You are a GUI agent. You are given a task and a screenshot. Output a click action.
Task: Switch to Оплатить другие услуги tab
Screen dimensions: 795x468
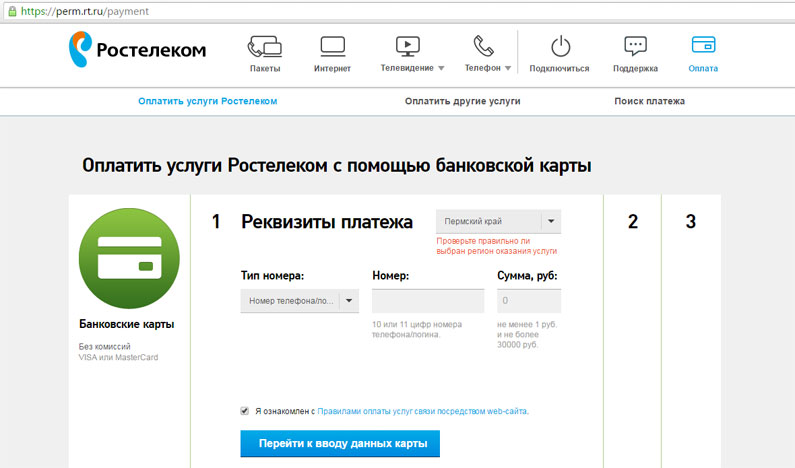(x=462, y=101)
